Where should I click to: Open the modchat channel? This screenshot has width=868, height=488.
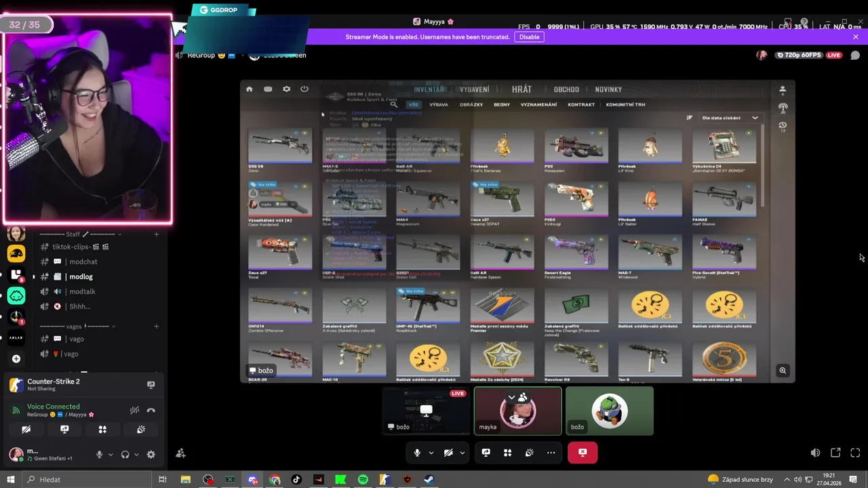83,262
